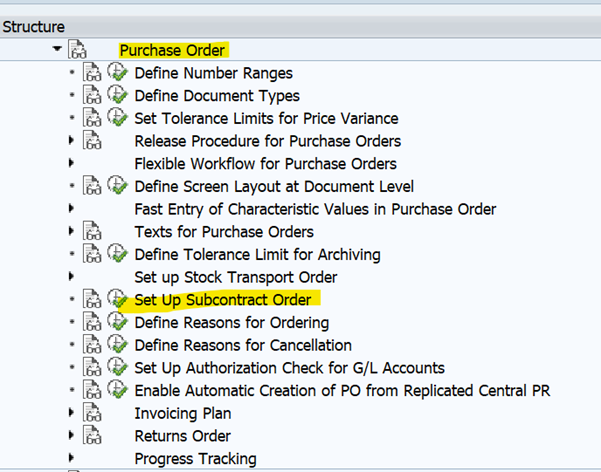
Task: Collapse the Purchase Order tree node
Action: [x=57, y=50]
